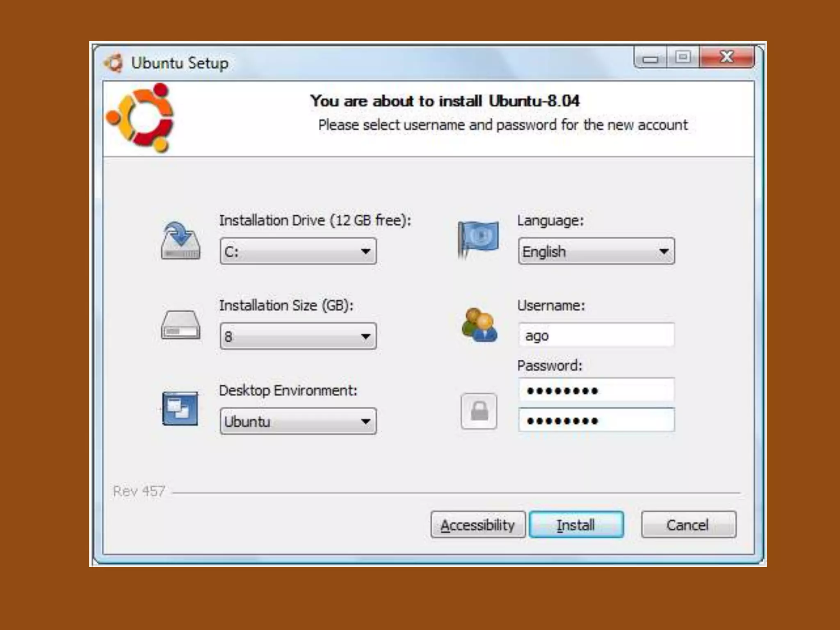Click the installation size disk icon
Viewport: 840px width, 630px height.
click(180, 325)
